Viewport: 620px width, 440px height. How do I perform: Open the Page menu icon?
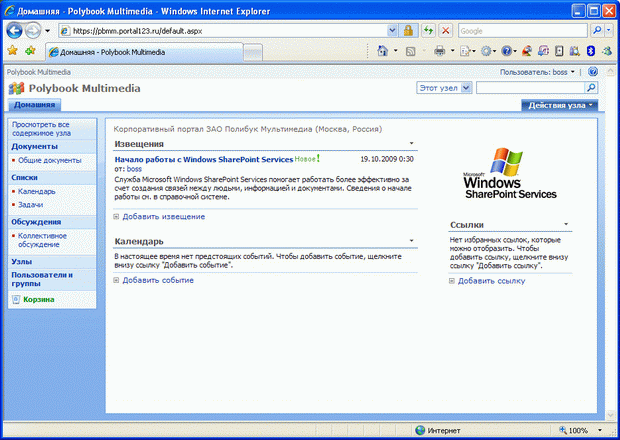(465, 51)
